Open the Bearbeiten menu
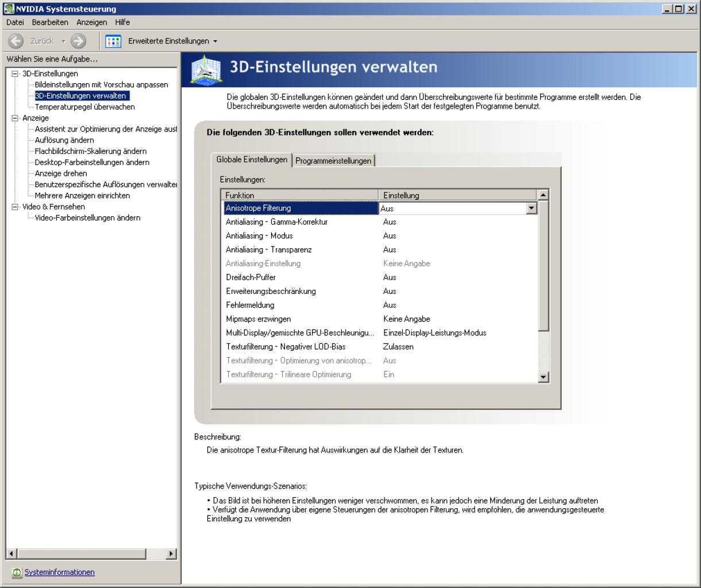The height and width of the screenshot is (588, 701). [50, 22]
